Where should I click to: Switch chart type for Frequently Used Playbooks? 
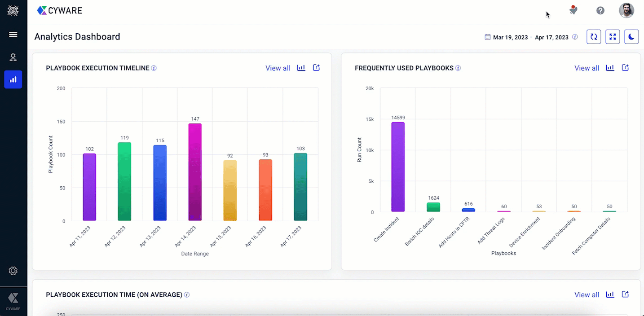pyautogui.click(x=610, y=68)
